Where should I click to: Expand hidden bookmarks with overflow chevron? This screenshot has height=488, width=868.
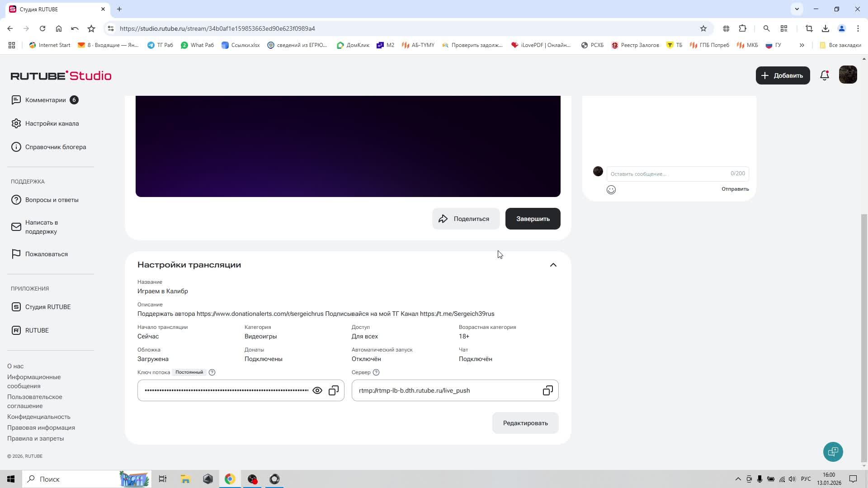[x=802, y=45]
